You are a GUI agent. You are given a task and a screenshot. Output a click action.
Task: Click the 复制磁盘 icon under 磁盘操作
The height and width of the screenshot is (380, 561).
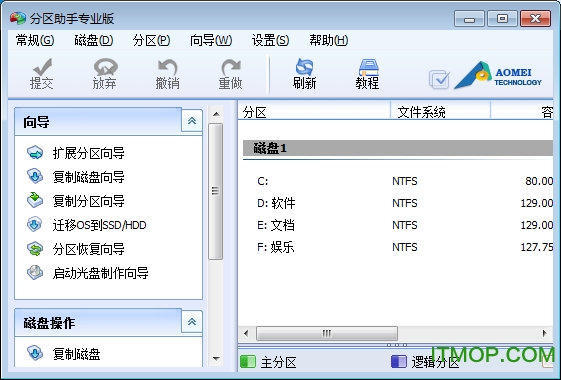coord(35,353)
